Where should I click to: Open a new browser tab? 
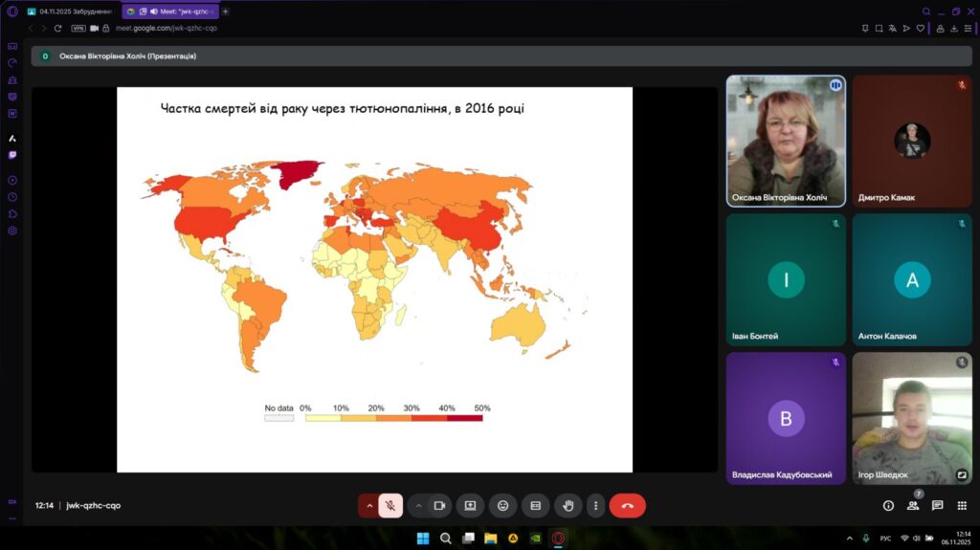(x=226, y=11)
